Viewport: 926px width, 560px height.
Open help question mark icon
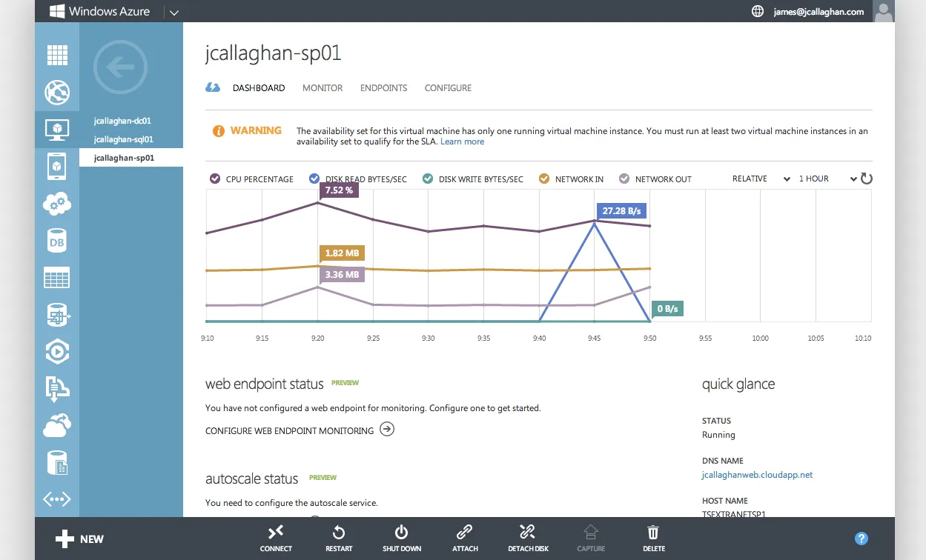[x=861, y=539]
